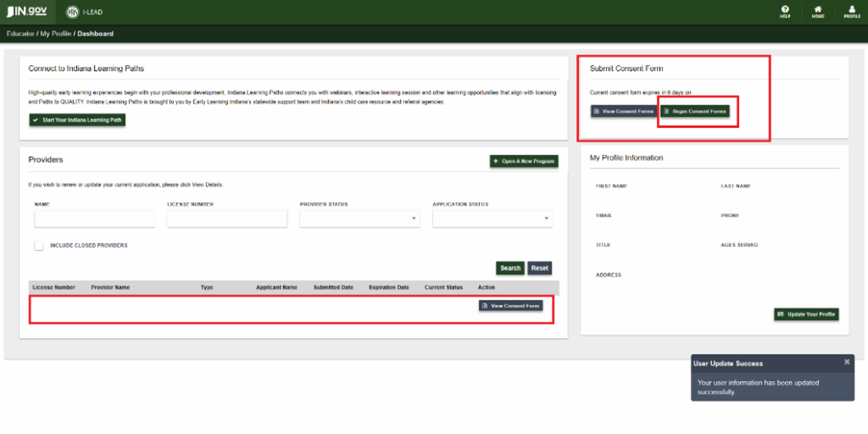Screen dimensions: 868x434
Task: Open the Help icon in header
Action: 785,12
